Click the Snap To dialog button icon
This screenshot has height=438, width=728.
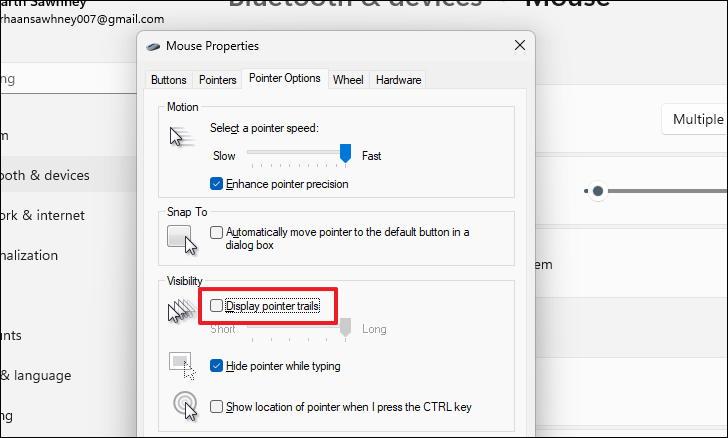pos(182,240)
